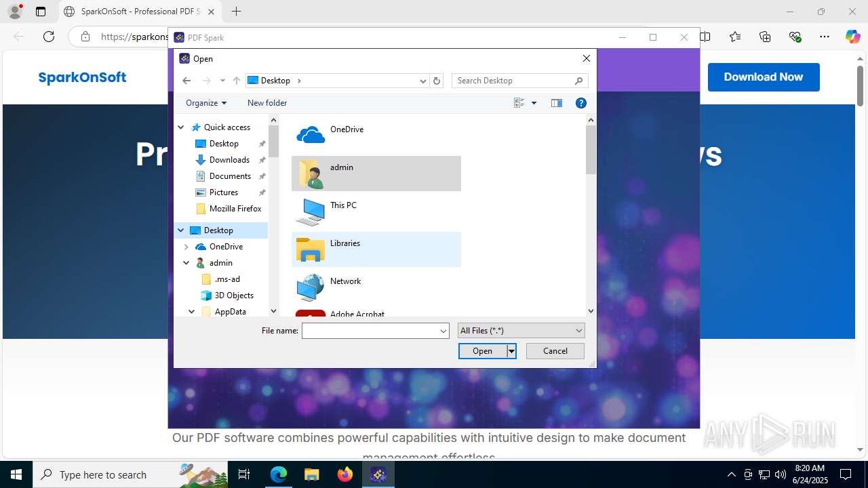
Task: Open the notification center on taskbar
Action: click(x=846, y=474)
